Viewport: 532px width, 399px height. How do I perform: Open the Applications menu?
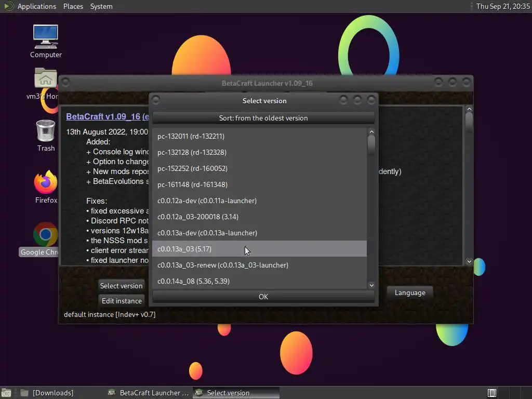pos(37,6)
